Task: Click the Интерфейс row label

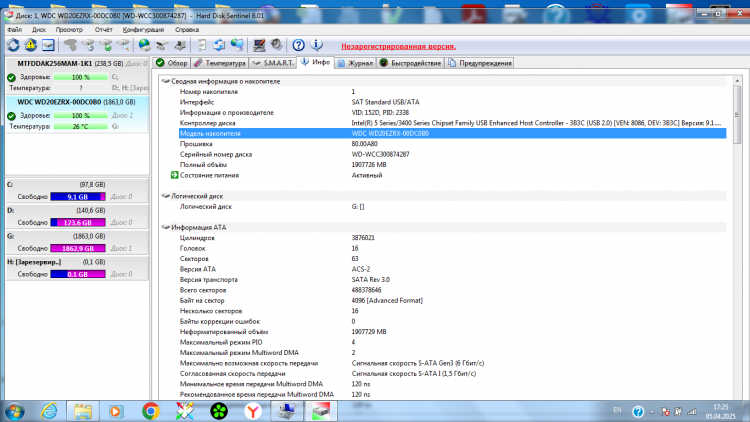Action: click(197, 102)
